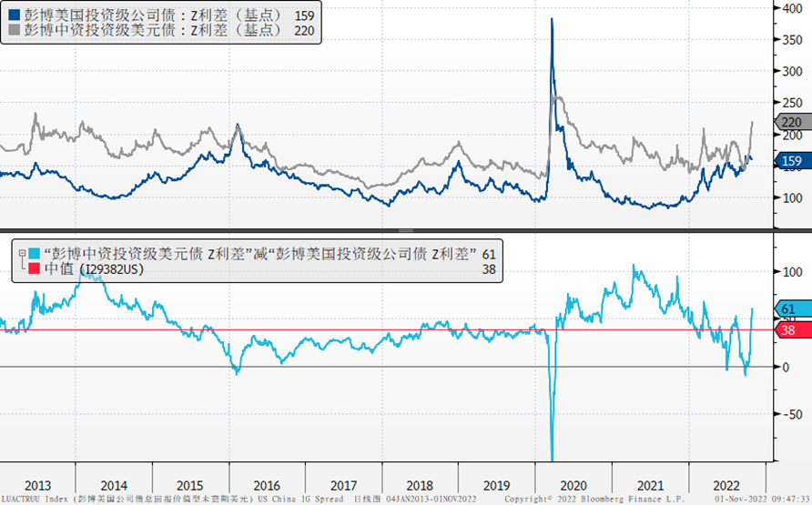Select the 中值 (I29382US) legend row
This screenshot has height=505, width=812.
(x=94, y=269)
